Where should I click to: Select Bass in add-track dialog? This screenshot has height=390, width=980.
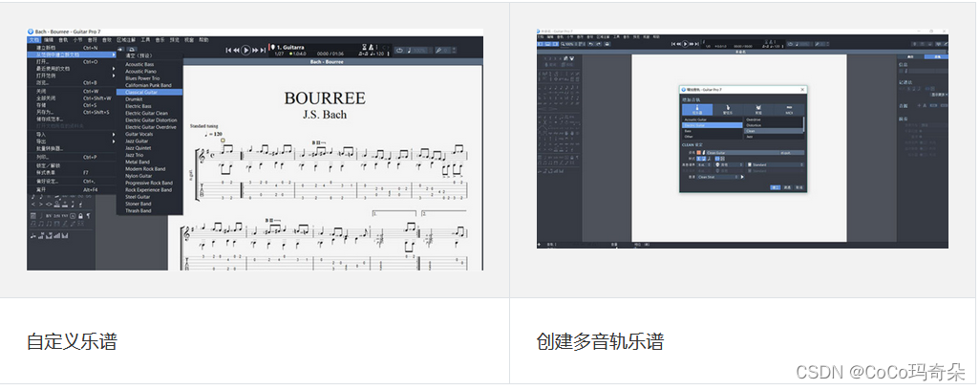tap(713, 131)
